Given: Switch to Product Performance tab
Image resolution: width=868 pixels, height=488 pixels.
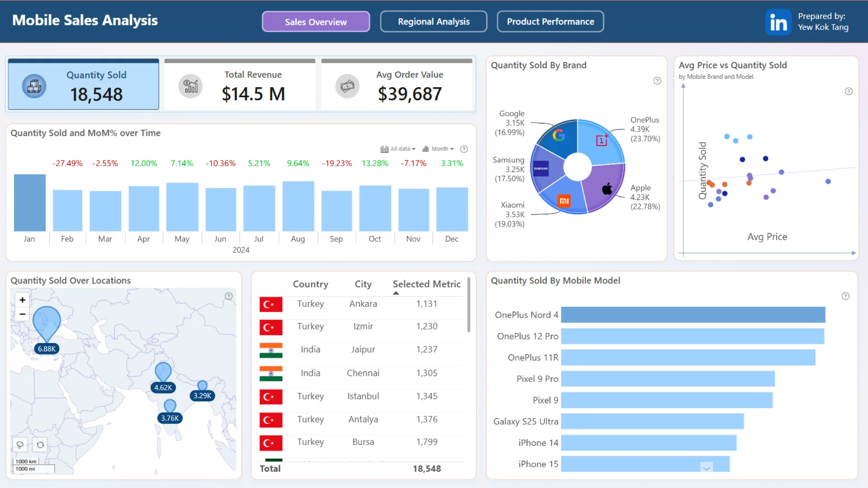Looking at the screenshot, I should coord(550,22).
